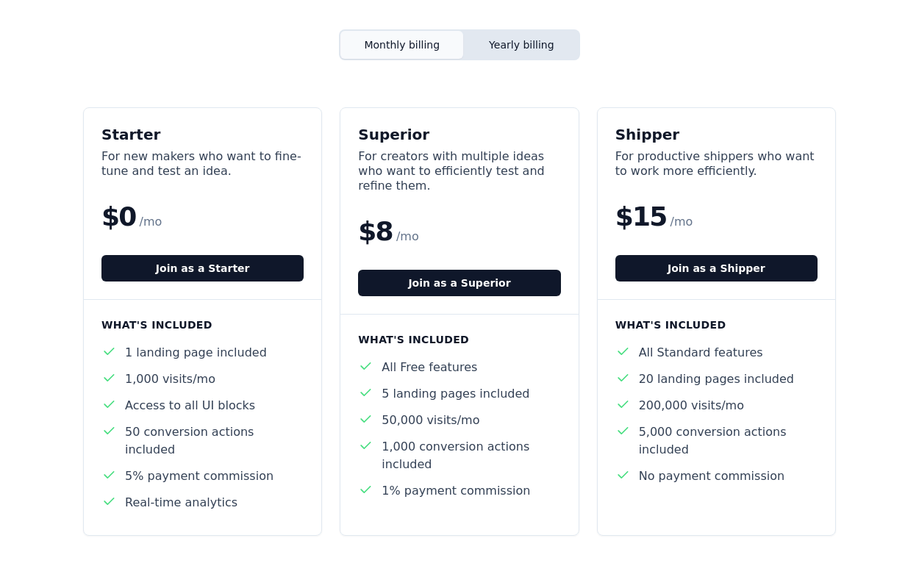This screenshot has width=919, height=588.
Task: Click the '1% payment commission' feature text
Action: pos(456,490)
